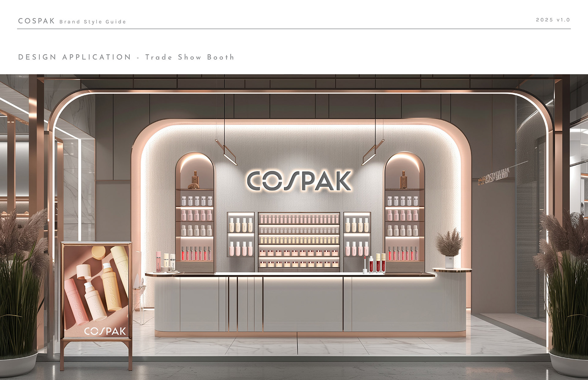Click the COSPAK Brand Style Guide header
This screenshot has width=588, height=380.
(x=72, y=21)
